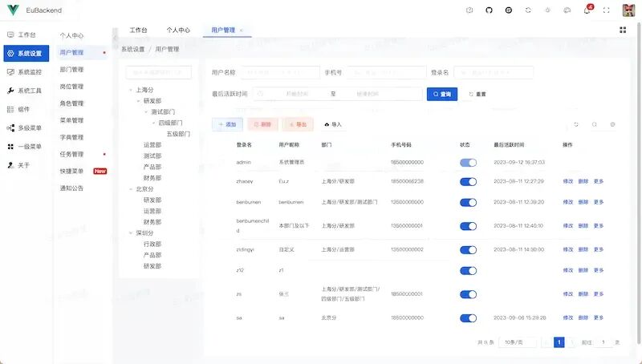Open 更多 dropdown in sa row
The image size is (642, 364).
pos(599,317)
